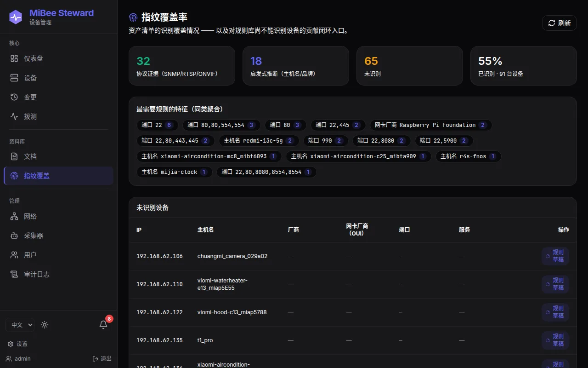This screenshot has height=368, width=588.
Task: Click the MiBee Steward logo icon
Action: tap(16, 17)
